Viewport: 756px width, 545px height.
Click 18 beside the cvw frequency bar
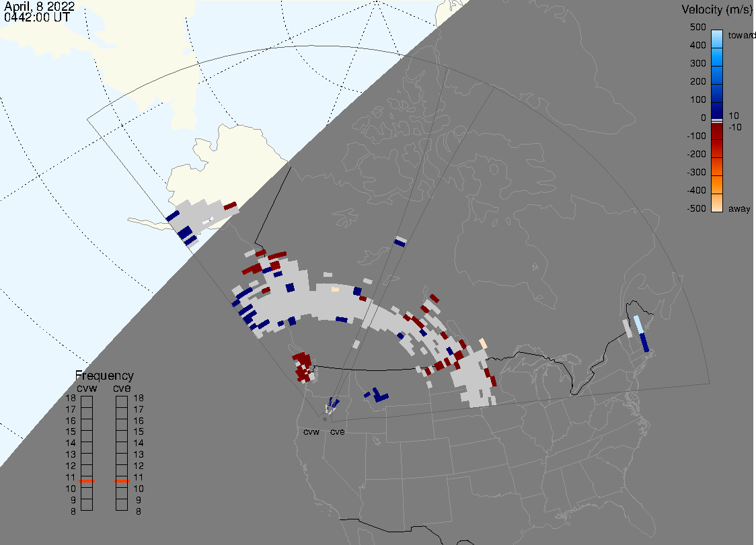point(71,398)
